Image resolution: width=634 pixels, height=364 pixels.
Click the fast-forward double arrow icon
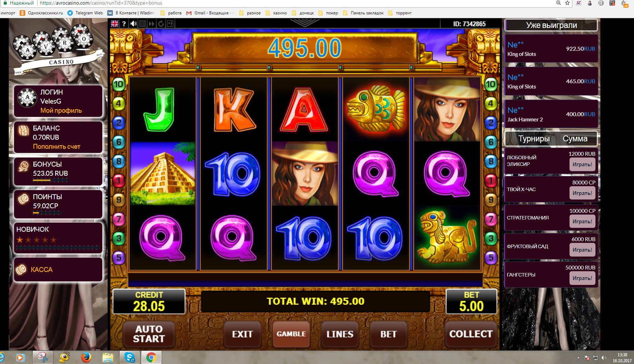pos(151,23)
